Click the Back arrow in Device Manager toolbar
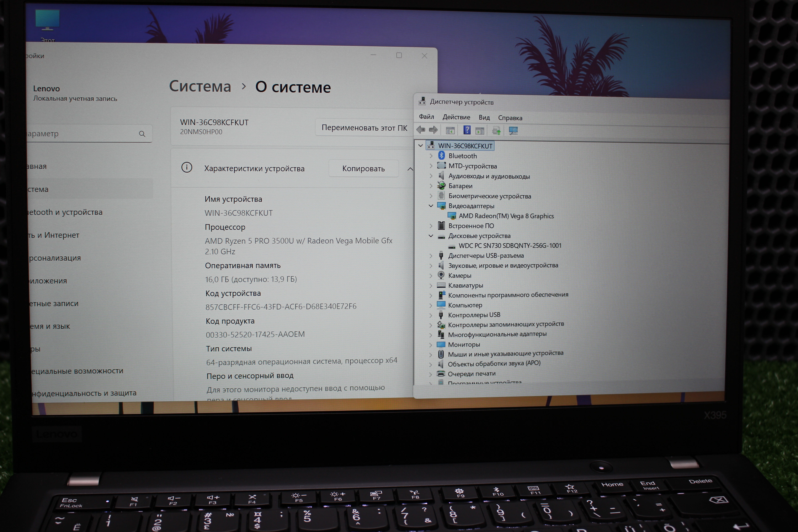This screenshot has height=532, width=798. (x=421, y=130)
